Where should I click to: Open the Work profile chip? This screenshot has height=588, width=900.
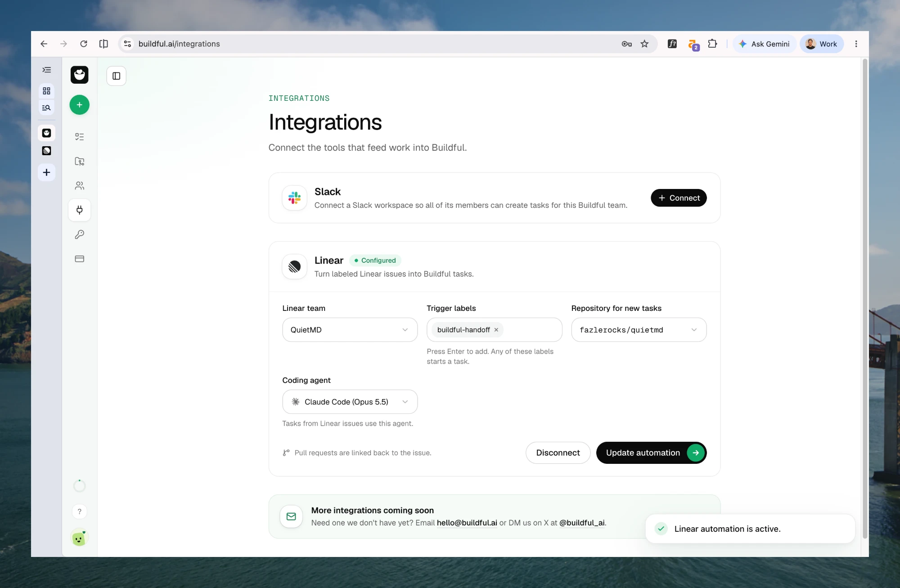tap(821, 44)
